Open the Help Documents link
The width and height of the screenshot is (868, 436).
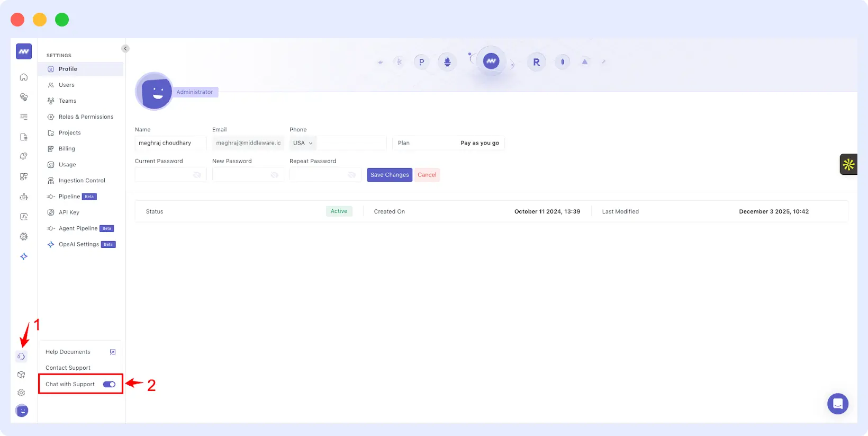[68, 352]
